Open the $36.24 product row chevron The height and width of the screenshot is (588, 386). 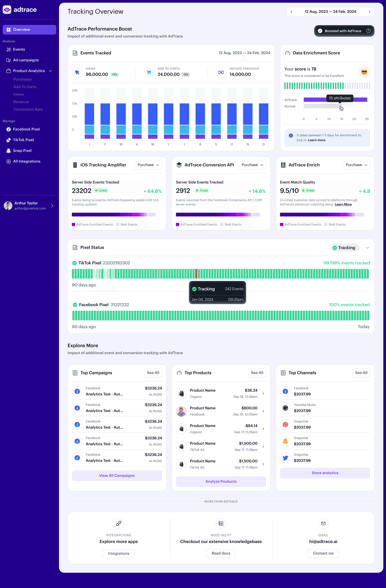pos(263,393)
